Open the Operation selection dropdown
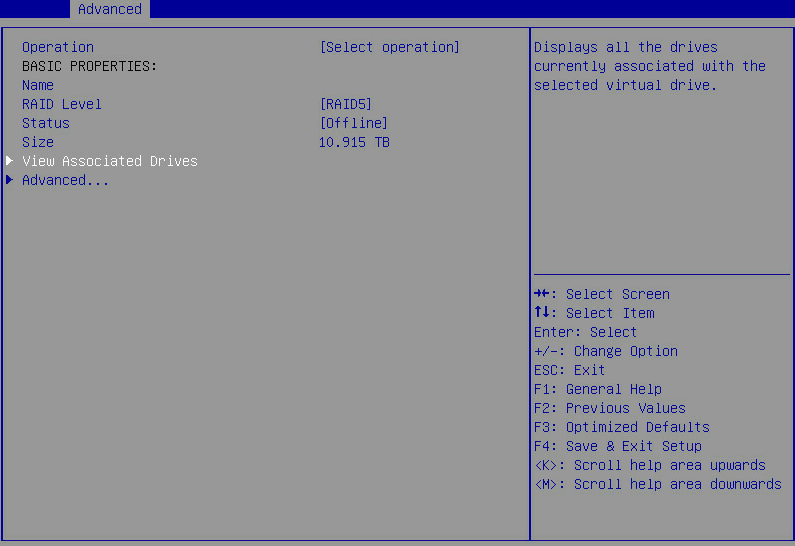The width and height of the screenshot is (795, 546). pyautogui.click(x=389, y=47)
